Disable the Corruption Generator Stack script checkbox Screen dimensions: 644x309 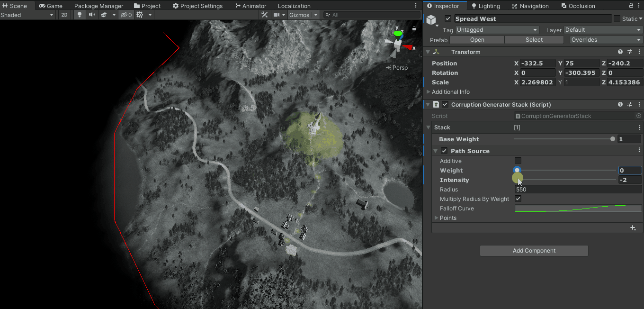(x=445, y=105)
